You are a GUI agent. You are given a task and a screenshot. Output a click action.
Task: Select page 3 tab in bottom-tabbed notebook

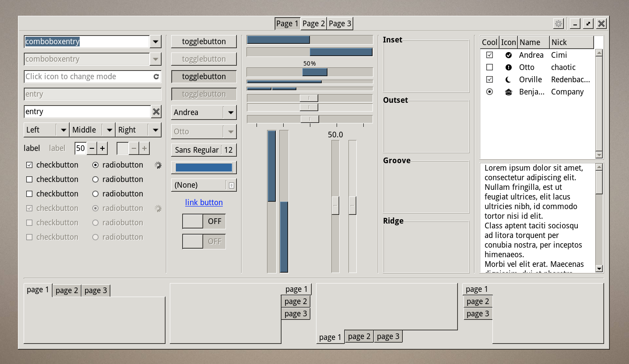coord(388,336)
